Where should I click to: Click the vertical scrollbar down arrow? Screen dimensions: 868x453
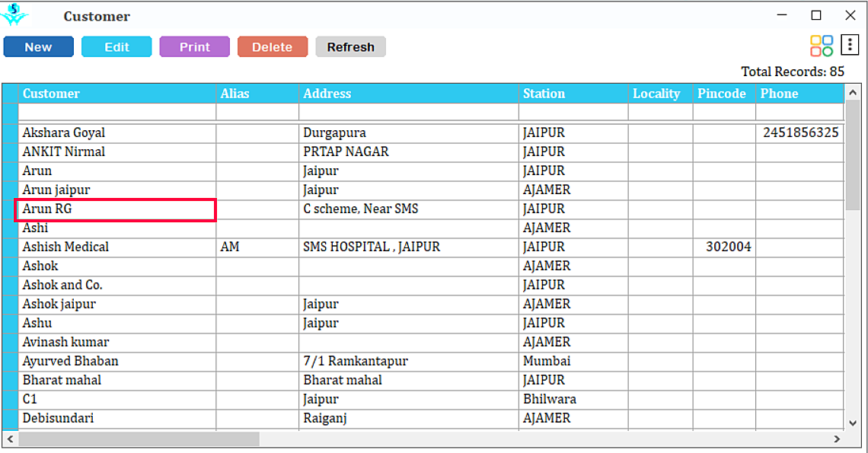[853, 423]
